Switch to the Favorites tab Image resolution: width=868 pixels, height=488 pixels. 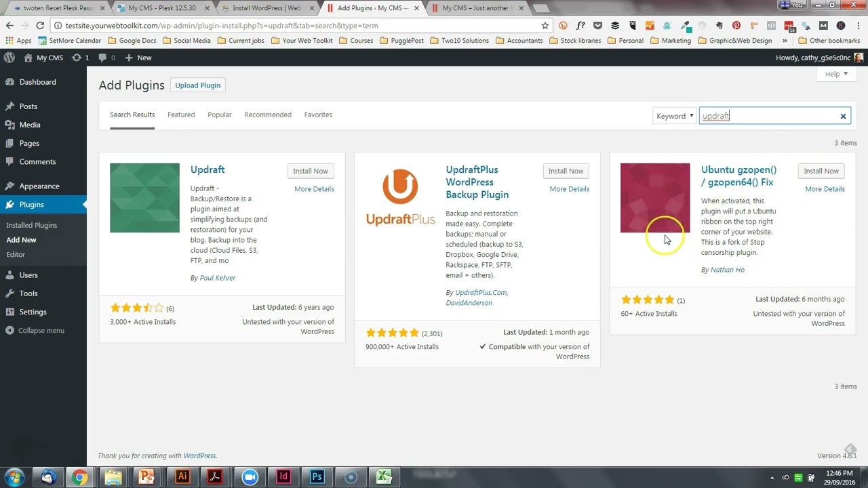(x=318, y=115)
